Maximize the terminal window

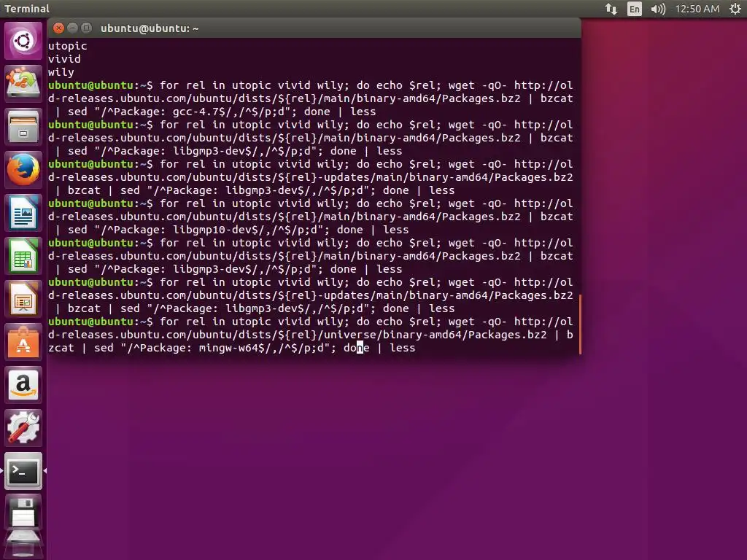tap(86, 28)
